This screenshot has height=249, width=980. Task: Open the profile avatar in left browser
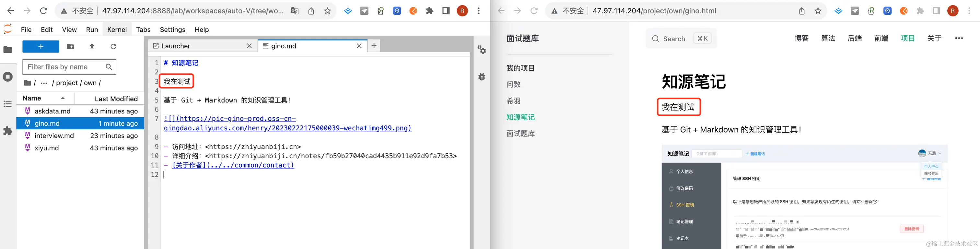[x=462, y=11]
